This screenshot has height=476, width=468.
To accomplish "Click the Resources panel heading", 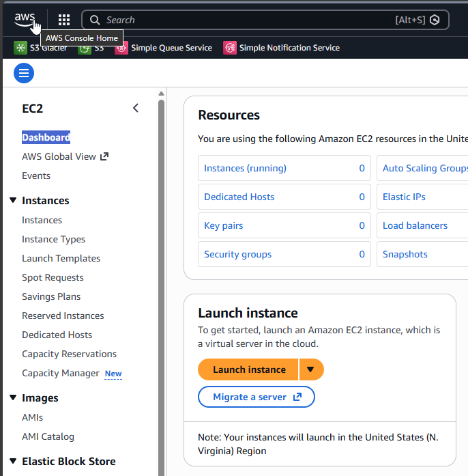I will pyautogui.click(x=229, y=115).
